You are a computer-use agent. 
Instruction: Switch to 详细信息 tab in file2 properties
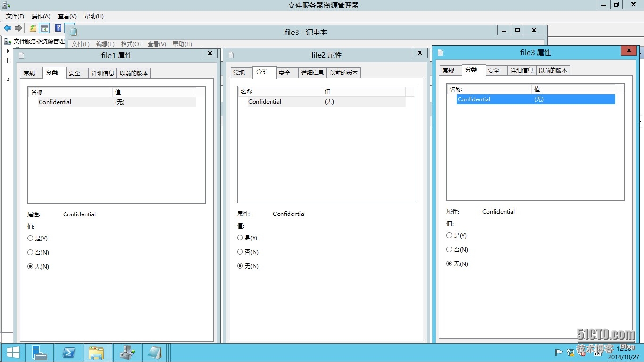click(313, 73)
